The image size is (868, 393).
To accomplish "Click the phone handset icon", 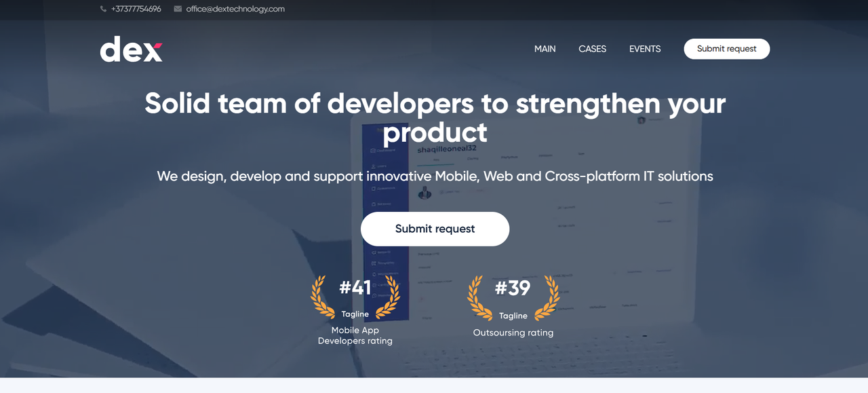I will pyautogui.click(x=103, y=9).
